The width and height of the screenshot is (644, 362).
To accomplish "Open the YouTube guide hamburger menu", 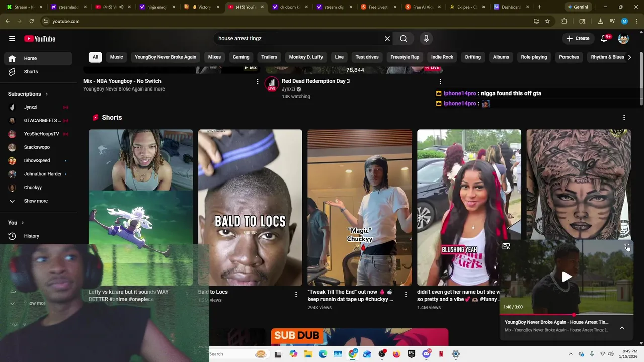I will (x=12, y=39).
